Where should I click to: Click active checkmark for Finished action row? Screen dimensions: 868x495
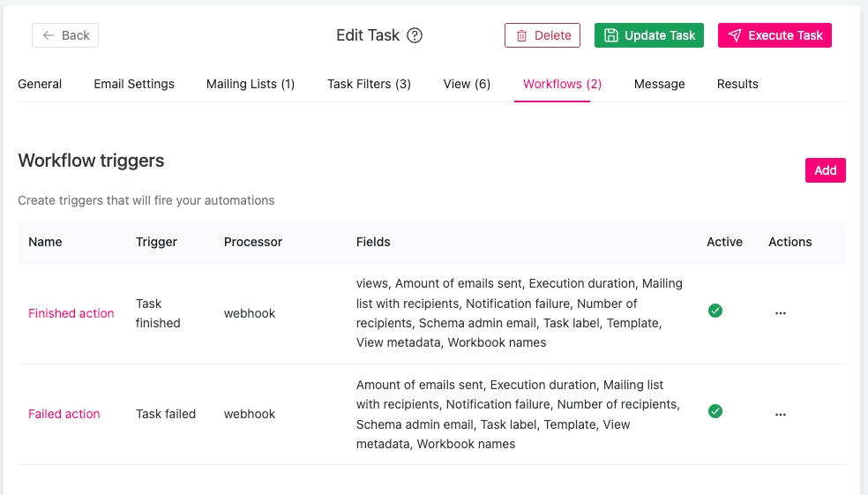point(715,311)
